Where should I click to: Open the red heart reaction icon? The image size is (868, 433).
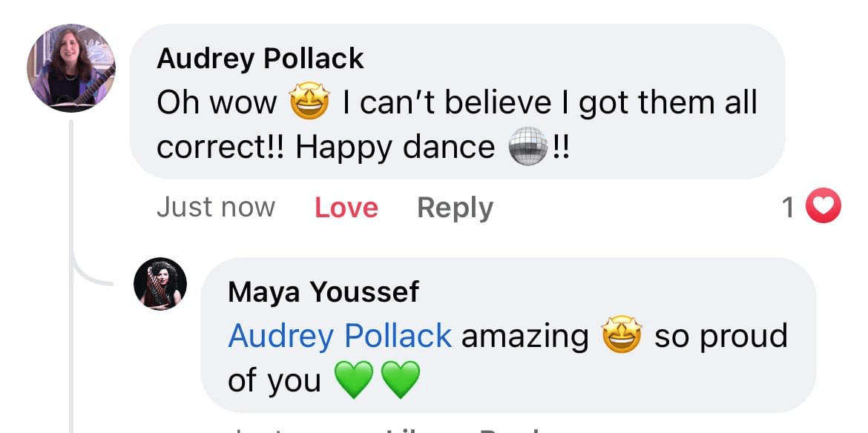[823, 205]
